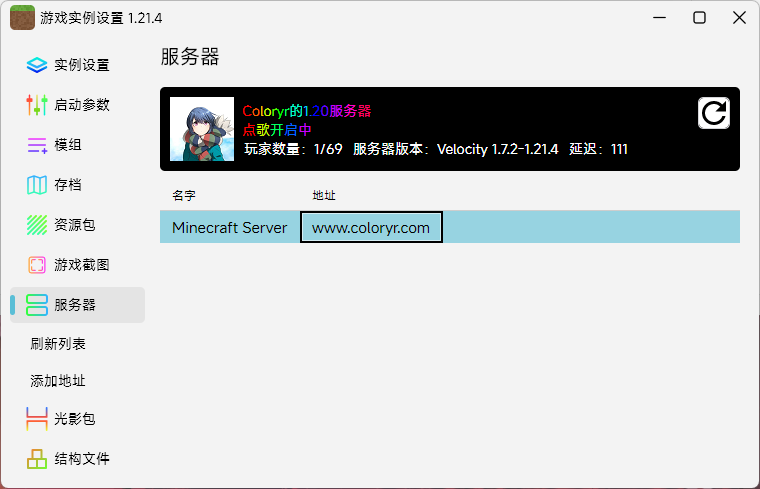
Task: Click the 地址 column header
Action: click(324, 195)
